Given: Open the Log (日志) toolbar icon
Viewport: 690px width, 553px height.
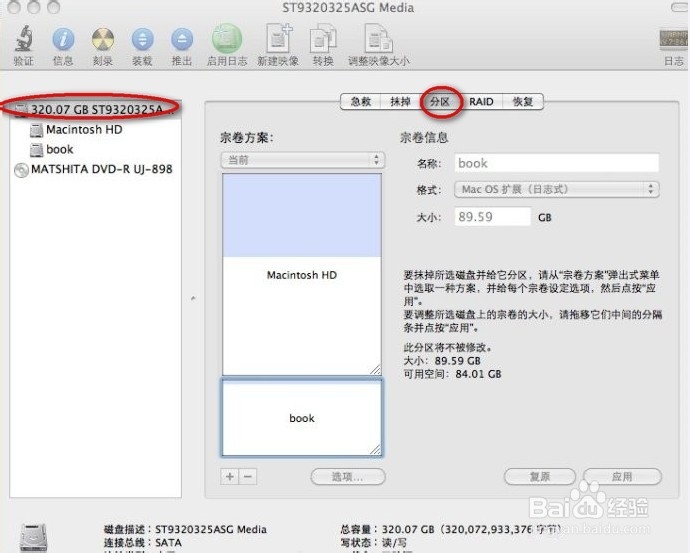Looking at the screenshot, I should 674,40.
